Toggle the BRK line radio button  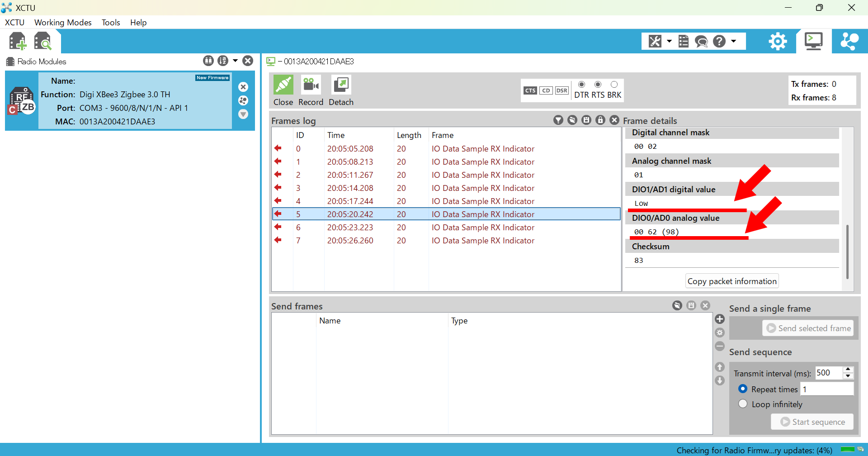click(614, 85)
